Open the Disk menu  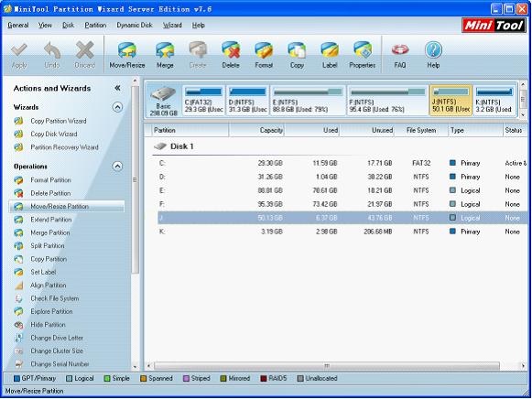coord(68,25)
